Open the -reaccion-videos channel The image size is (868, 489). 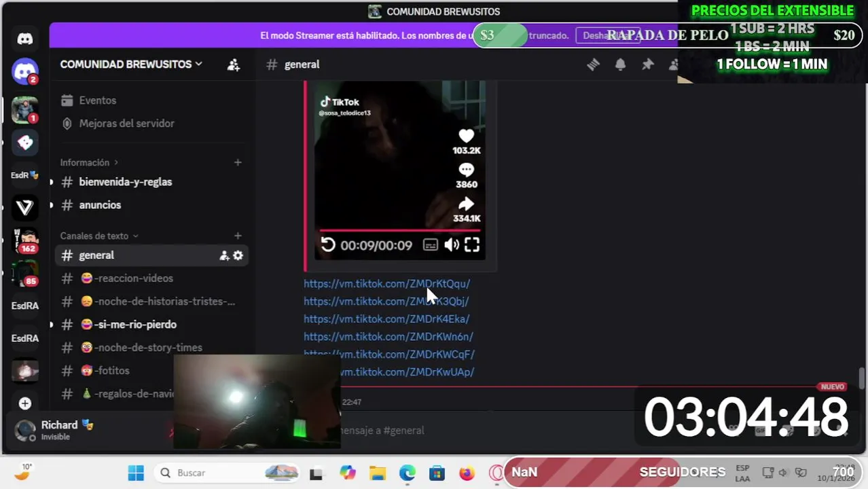(152, 278)
